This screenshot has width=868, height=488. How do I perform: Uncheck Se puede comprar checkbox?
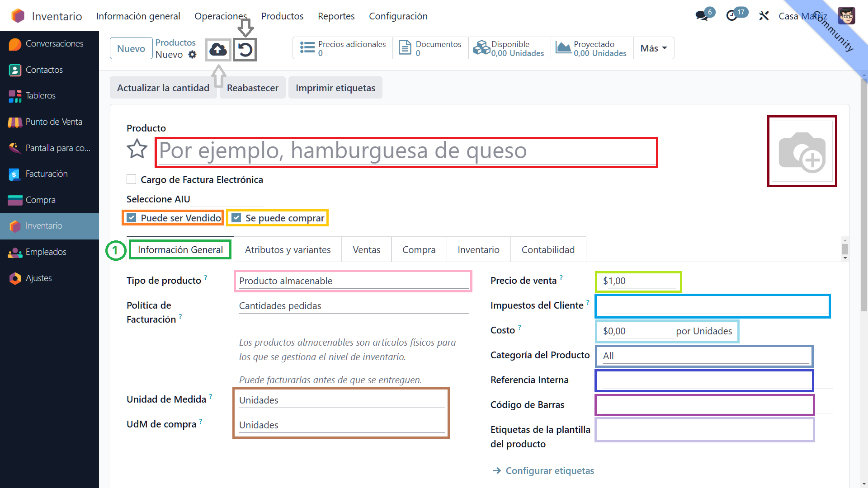(x=236, y=218)
